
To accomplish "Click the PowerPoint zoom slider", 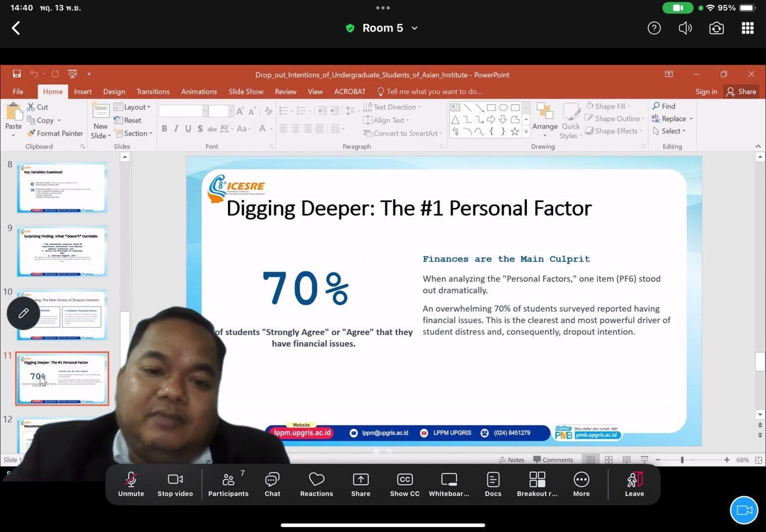I will point(682,460).
